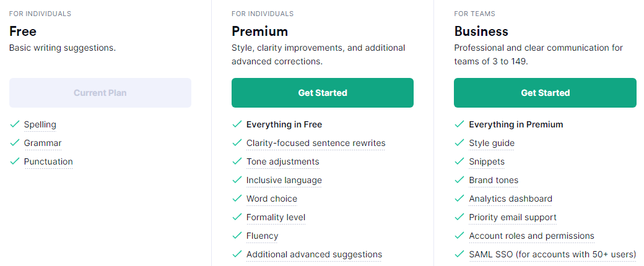
Task: Open the Clarity-focused sentence rewrites feature link
Action: click(316, 143)
